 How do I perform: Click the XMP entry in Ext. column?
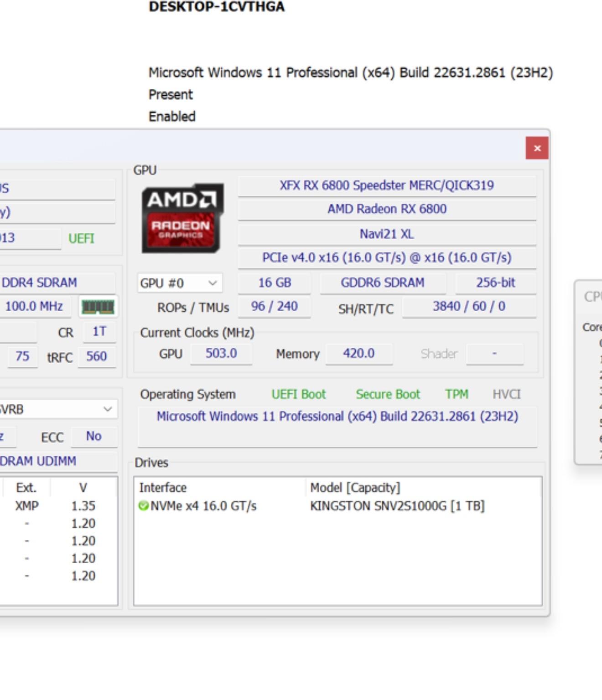[x=27, y=506]
